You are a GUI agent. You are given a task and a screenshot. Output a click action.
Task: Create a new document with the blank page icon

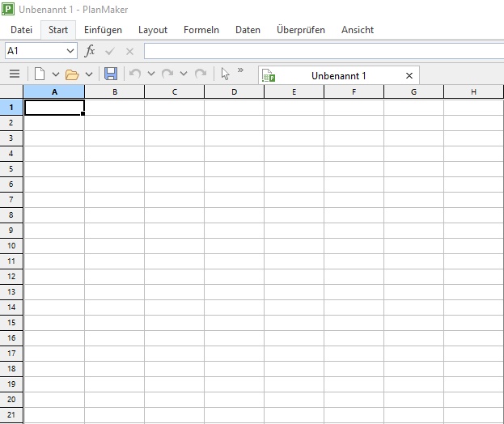[x=39, y=74]
